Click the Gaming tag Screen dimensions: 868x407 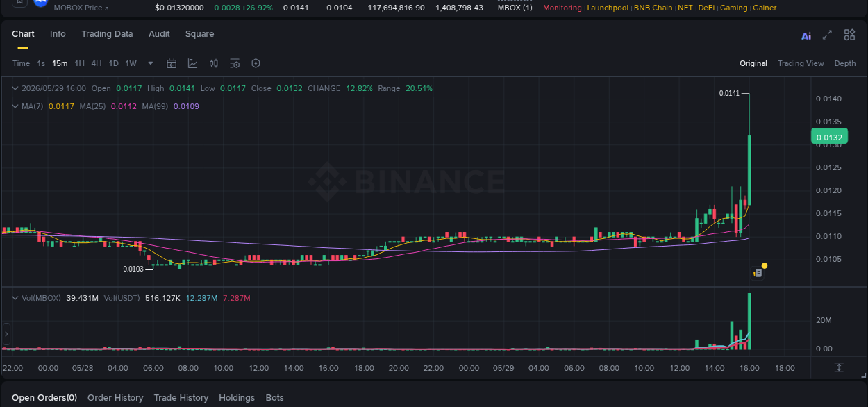pyautogui.click(x=734, y=8)
